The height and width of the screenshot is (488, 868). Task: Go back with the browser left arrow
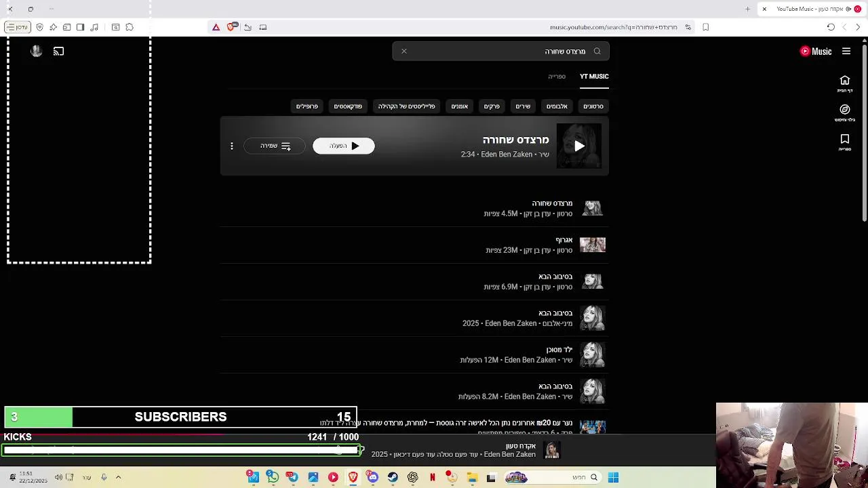point(844,27)
